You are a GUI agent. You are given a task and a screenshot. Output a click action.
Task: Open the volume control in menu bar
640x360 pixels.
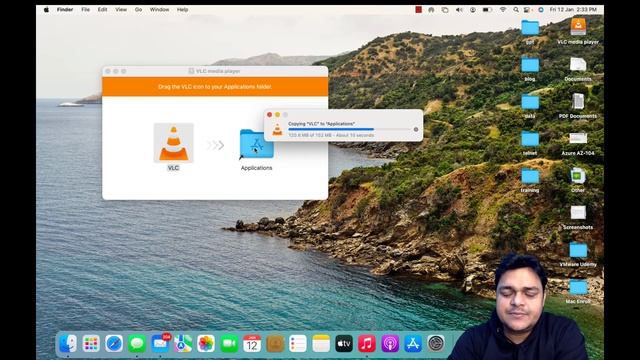[x=459, y=9]
